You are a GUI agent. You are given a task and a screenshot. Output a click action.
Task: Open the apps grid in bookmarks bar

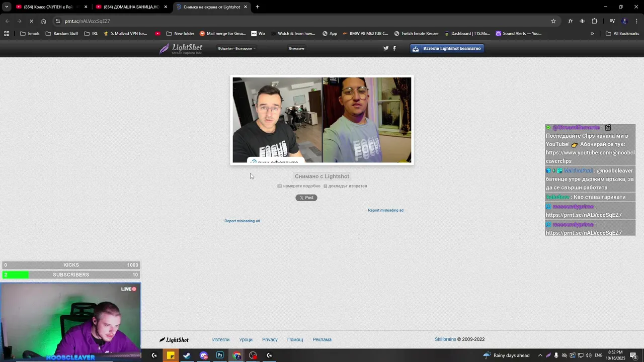click(7, 34)
